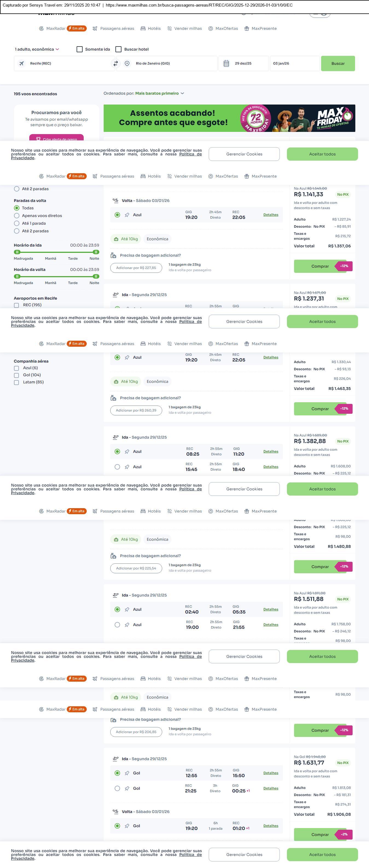This screenshot has width=369, height=868.
Task: Open the Hotéis tab in top navigation
Action: (150, 29)
